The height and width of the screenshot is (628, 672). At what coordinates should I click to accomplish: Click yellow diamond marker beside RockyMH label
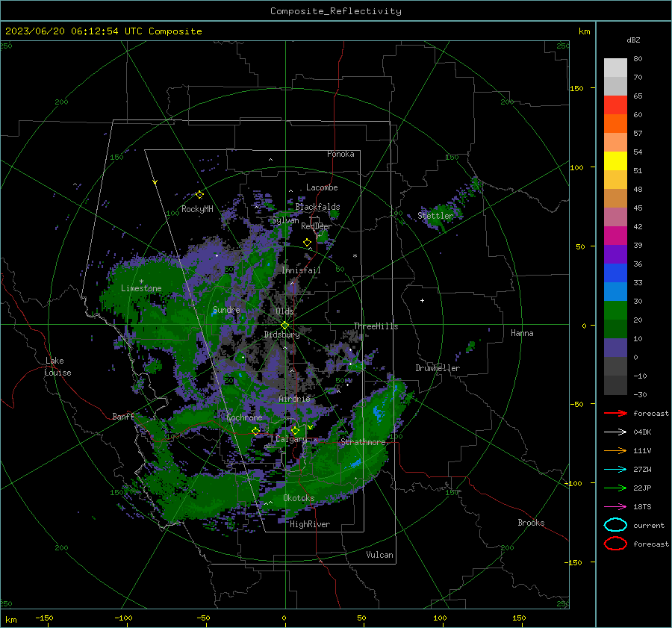pos(199,195)
